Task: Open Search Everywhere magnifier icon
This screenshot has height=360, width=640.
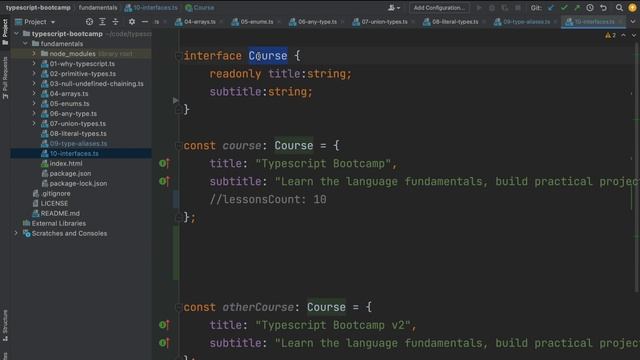Action: point(619,8)
